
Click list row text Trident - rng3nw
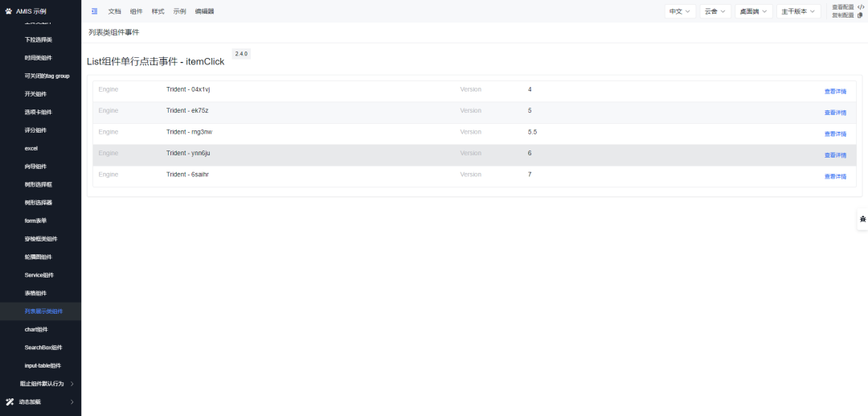pyautogui.click(x=189, y=132)
